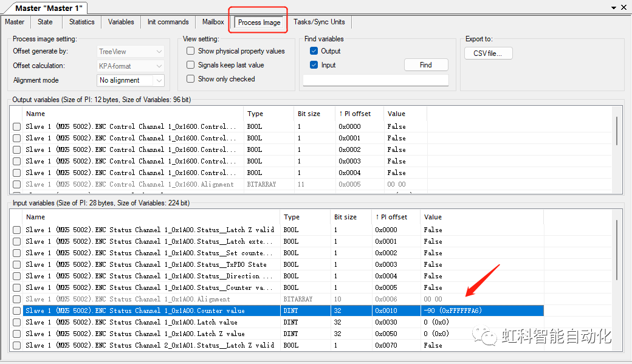Export to CSV file
The height and width of the screenshot is (364, 632).
click(x=488, y=53)
